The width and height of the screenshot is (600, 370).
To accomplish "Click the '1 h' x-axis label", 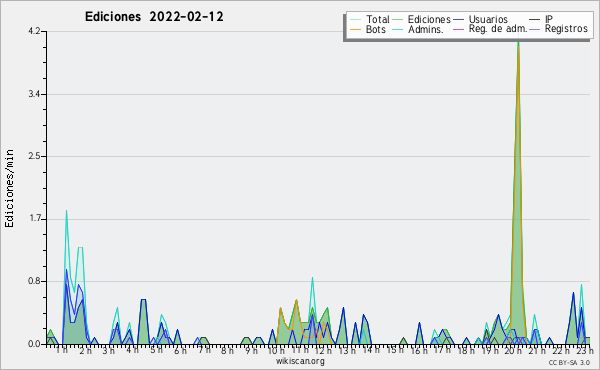I will 62,350.
